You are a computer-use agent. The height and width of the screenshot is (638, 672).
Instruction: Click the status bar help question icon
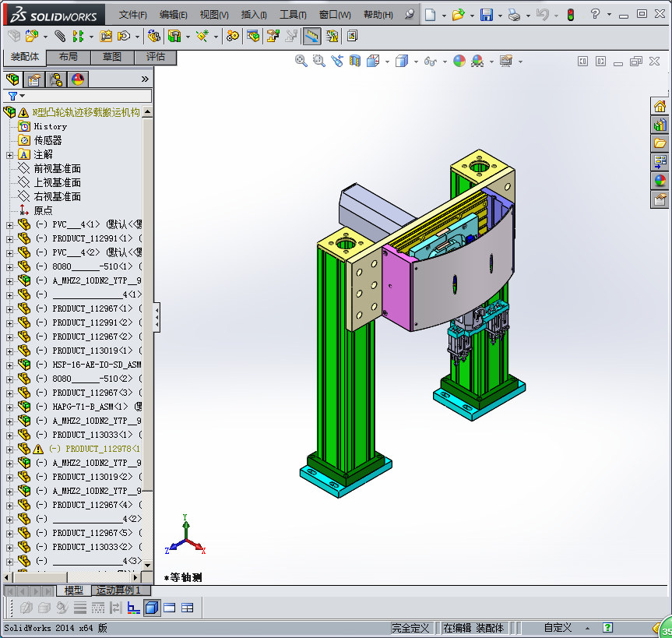(607, 628)
